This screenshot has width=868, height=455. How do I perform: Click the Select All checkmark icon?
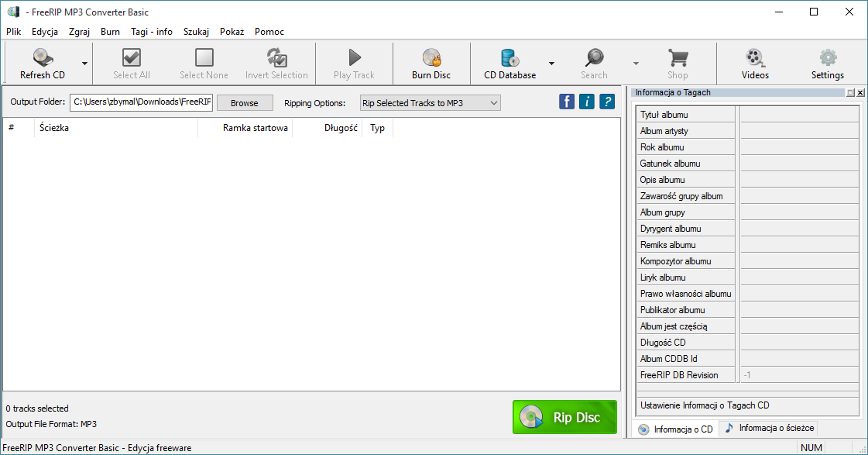point(131,57)
